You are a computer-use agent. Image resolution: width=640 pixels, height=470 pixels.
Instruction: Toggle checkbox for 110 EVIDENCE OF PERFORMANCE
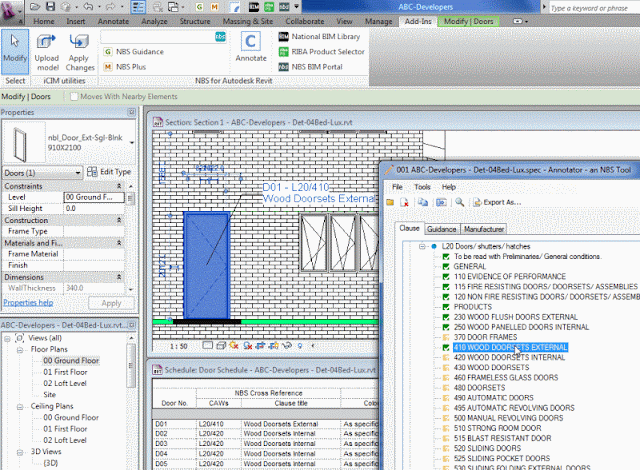446,277
